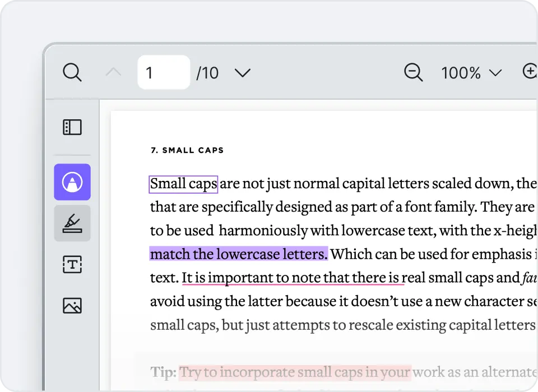Select the image insert tool
538x392 pixels.
tap(72, 306)
